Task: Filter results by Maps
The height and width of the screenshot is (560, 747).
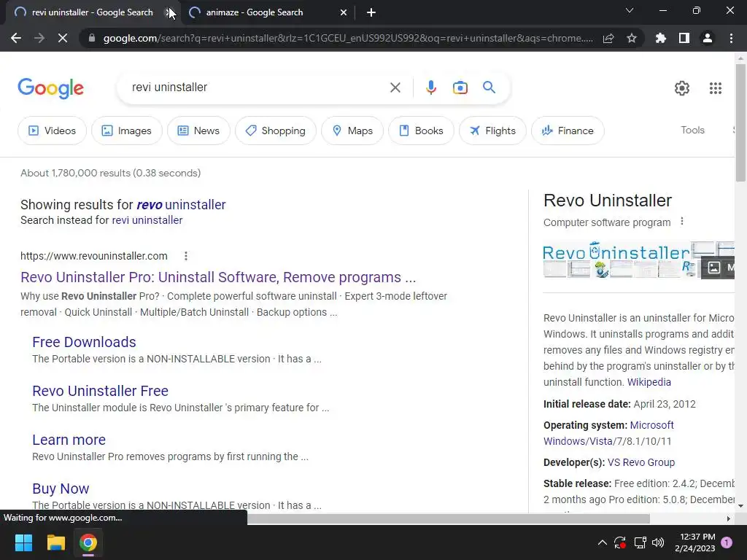Action: [352, 131]
